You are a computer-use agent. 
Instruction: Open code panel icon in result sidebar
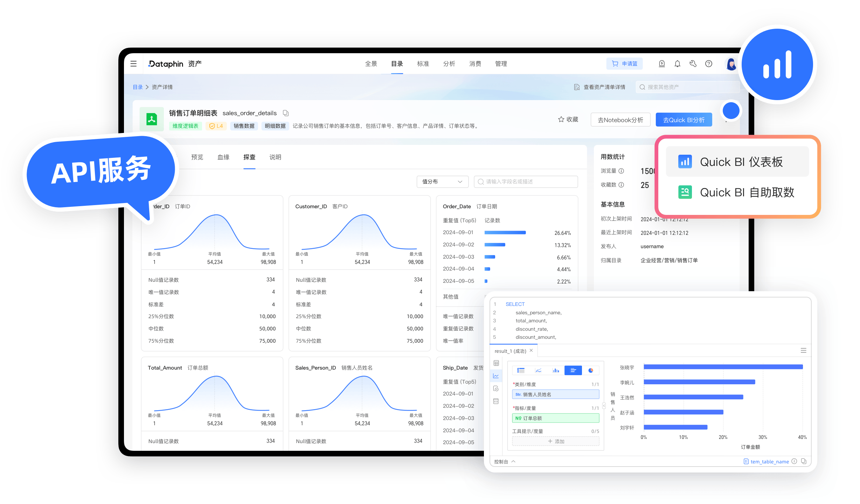coord(496,401)
